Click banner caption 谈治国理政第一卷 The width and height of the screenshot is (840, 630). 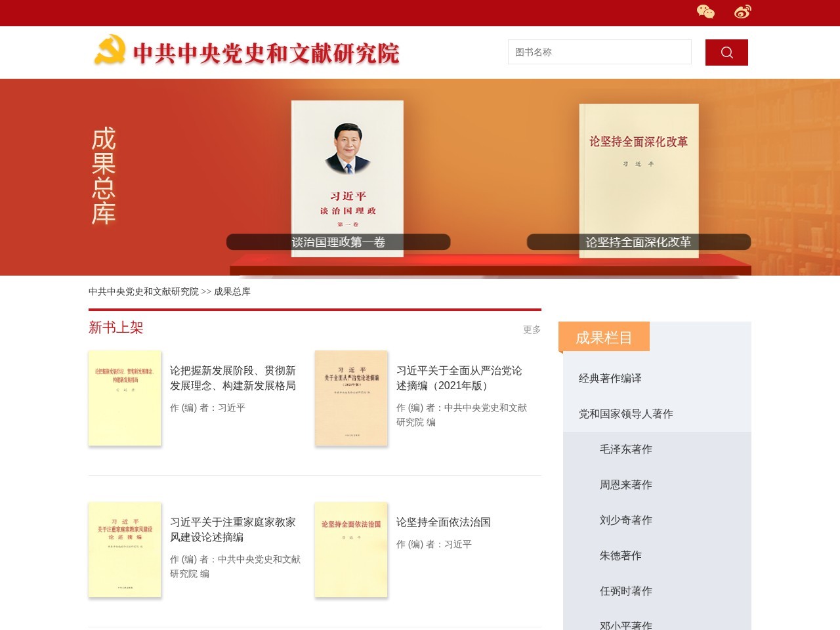coord(339,242)
